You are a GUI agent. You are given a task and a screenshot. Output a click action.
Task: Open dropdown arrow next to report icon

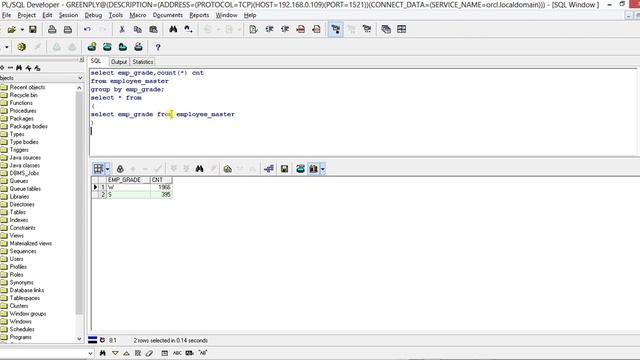(x=322, y=169)
